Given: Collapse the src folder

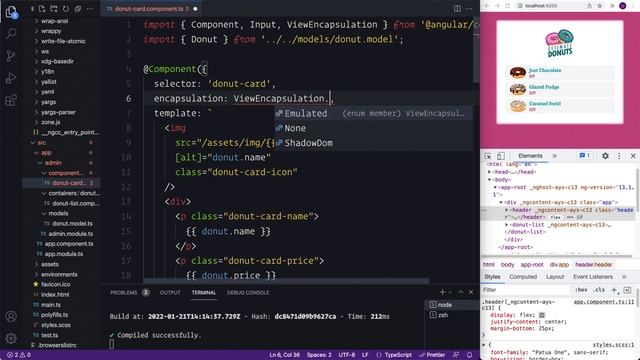Looking at the screenshot, I should click(42, 143).
